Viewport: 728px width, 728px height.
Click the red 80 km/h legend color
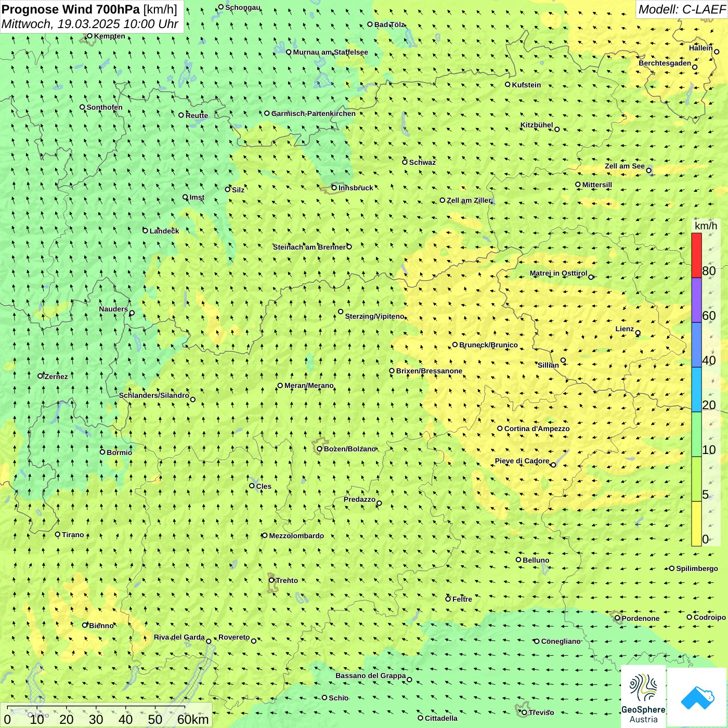pos(696,255)
